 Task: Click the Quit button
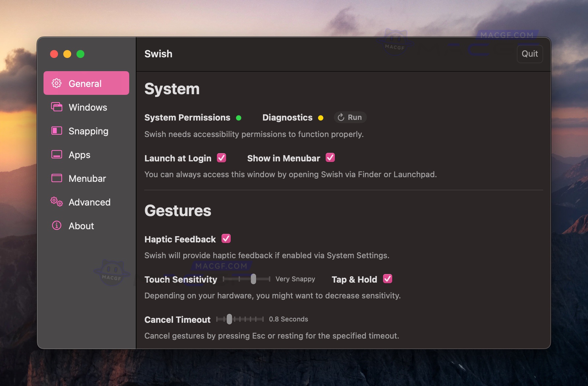pos(530,54)
